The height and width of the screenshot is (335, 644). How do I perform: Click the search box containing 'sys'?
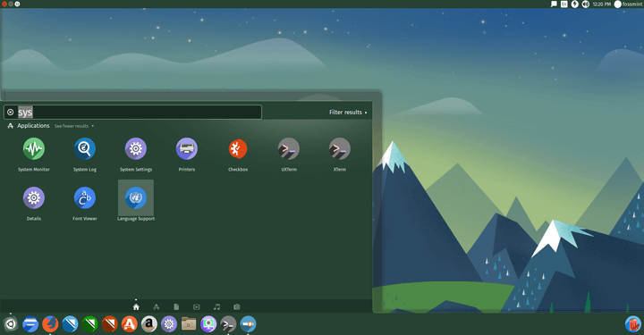[132, 112]
